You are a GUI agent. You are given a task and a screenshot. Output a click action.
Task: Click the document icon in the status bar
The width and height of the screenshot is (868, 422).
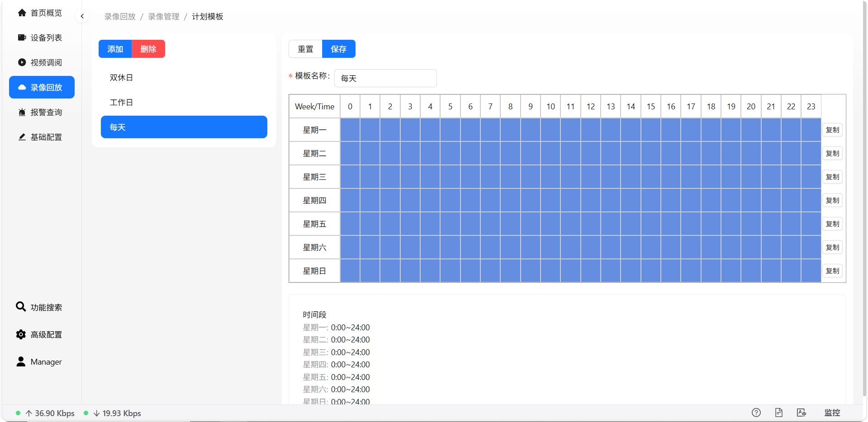pos(778,413)
